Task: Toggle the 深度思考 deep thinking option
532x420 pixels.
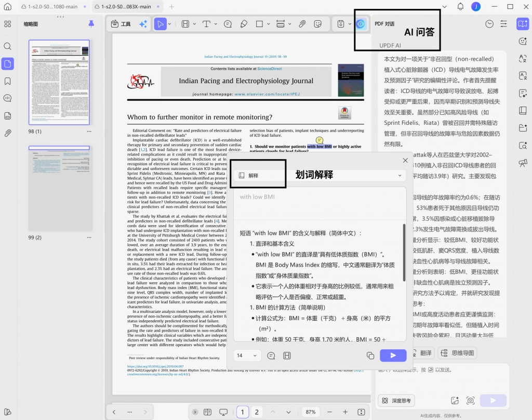Action: coord(396,401)
